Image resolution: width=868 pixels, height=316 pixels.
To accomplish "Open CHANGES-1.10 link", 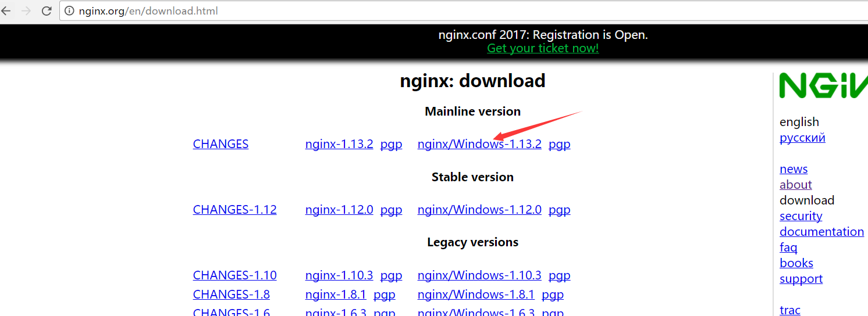I will [234, 275].
